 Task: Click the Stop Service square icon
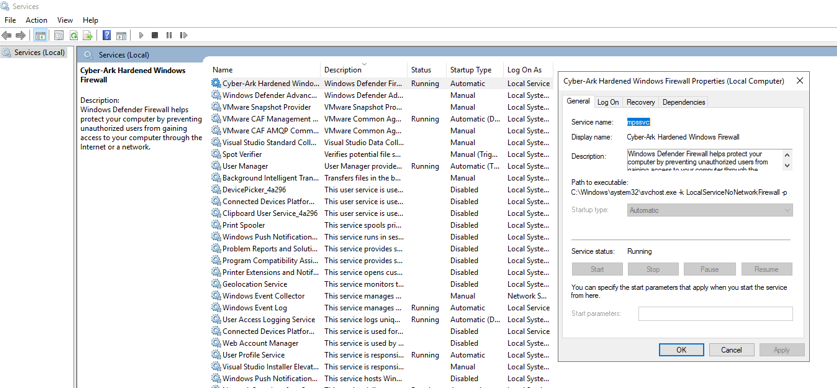[x=155, y=35]
